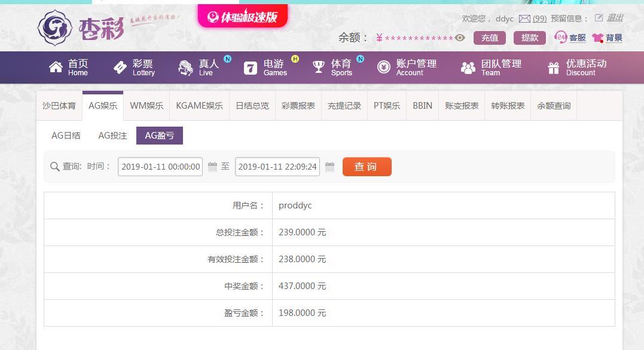Image resolution: width=644 pixels, height=350 pixels.
Task: Open the Lottery ticket menu
Action: click(x=134, y=67)
